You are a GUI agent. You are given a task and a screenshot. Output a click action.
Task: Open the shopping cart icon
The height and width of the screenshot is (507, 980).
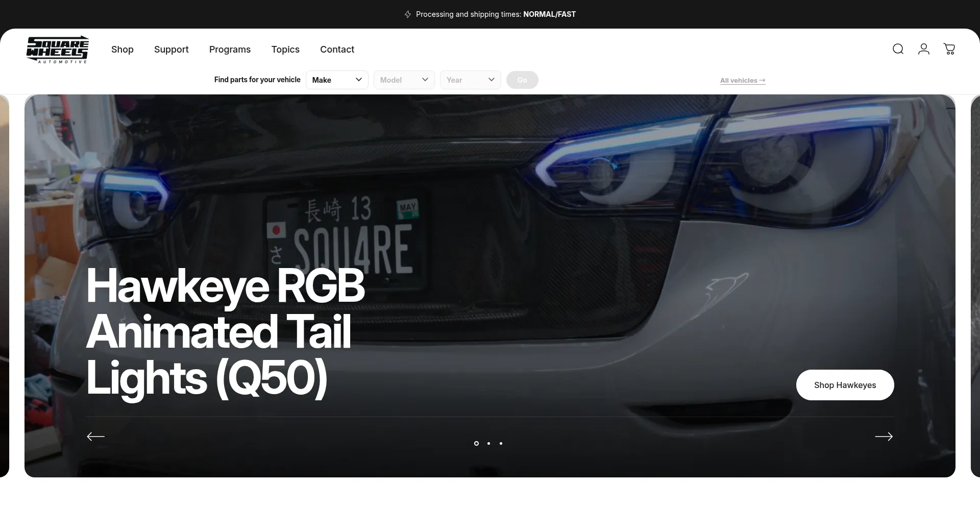coord(949,49)
